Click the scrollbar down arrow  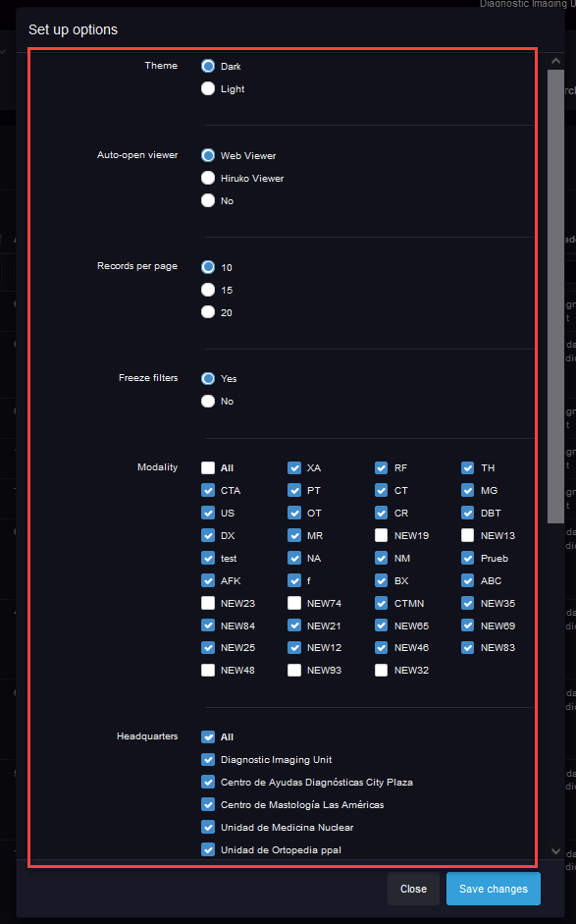click(x=555, y=851)
